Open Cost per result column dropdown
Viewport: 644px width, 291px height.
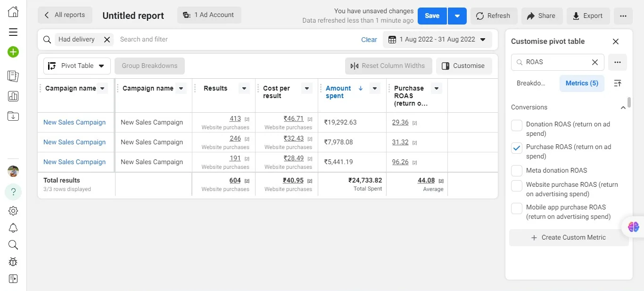point(306,88)
